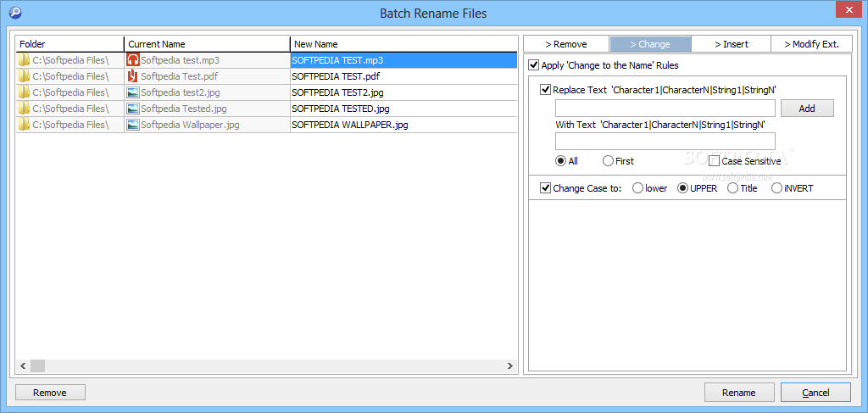Screen dimensions: 868x413
Task: Switch to the > Remove tab
Action: pyautogui.click(x=566, y=44)
